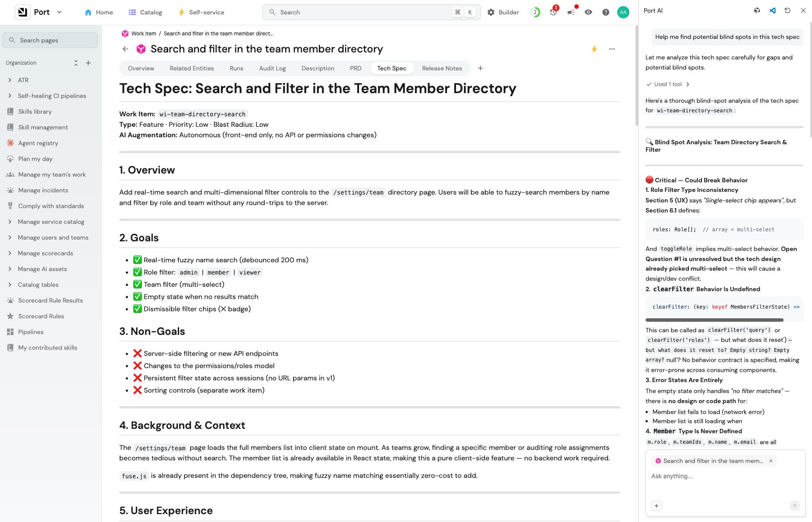Open the notifications bell with red badge
The image size is (812, 522).
pos(553,11)
